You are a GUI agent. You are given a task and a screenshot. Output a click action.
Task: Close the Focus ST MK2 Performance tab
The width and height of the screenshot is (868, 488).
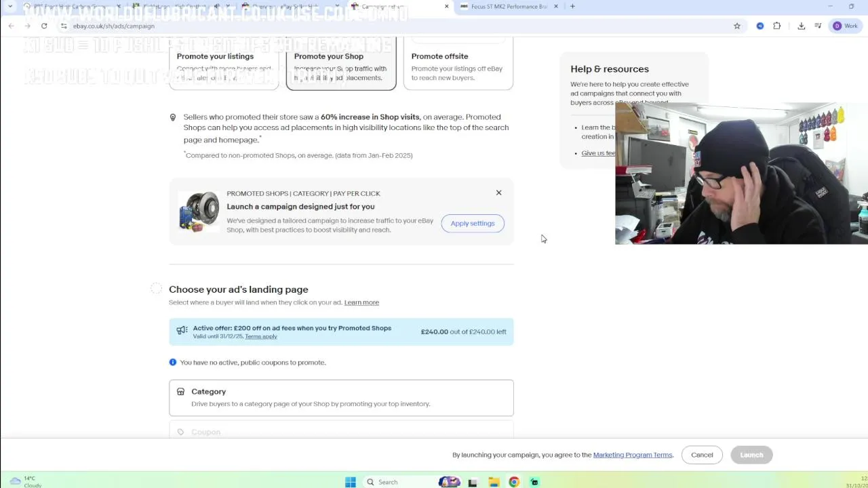556,7
